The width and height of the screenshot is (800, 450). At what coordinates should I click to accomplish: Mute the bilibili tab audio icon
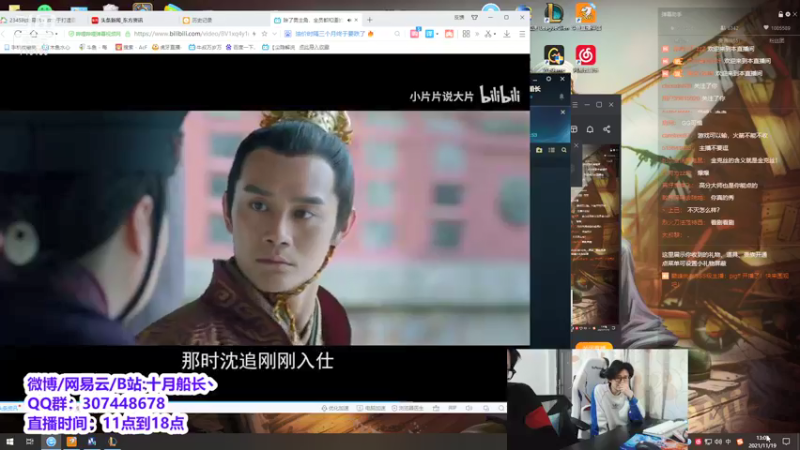349,20
